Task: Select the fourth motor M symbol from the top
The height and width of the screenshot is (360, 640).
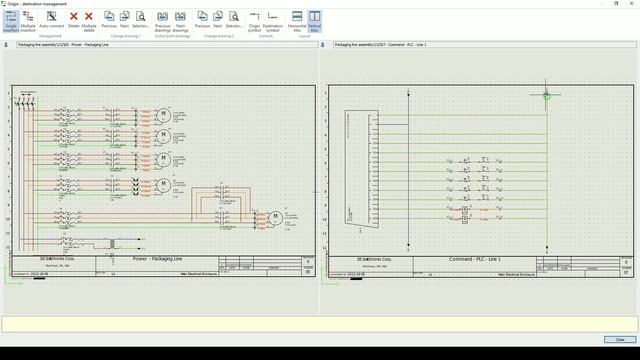Action: (x=164, y=185)
